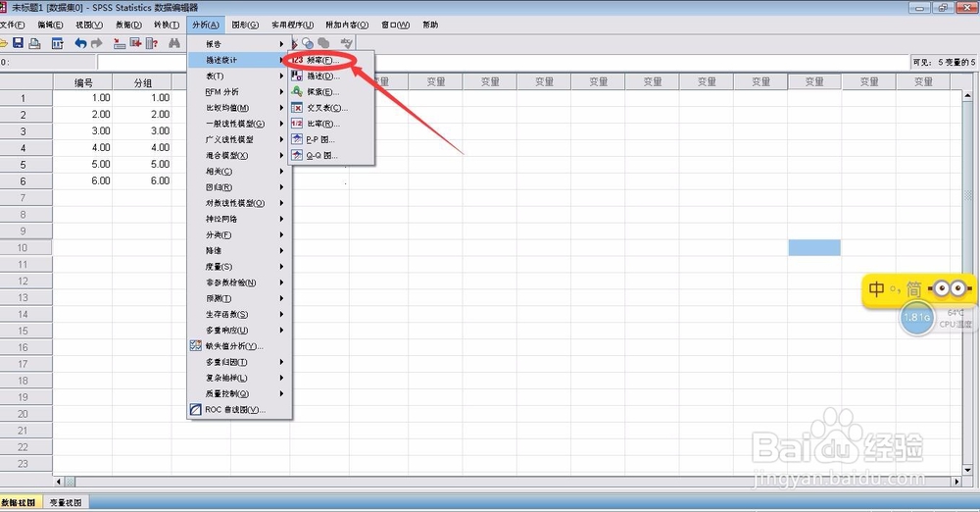Open the 图形(G) menu
This screenshot has width=980, height=512.
click(245, 26)
